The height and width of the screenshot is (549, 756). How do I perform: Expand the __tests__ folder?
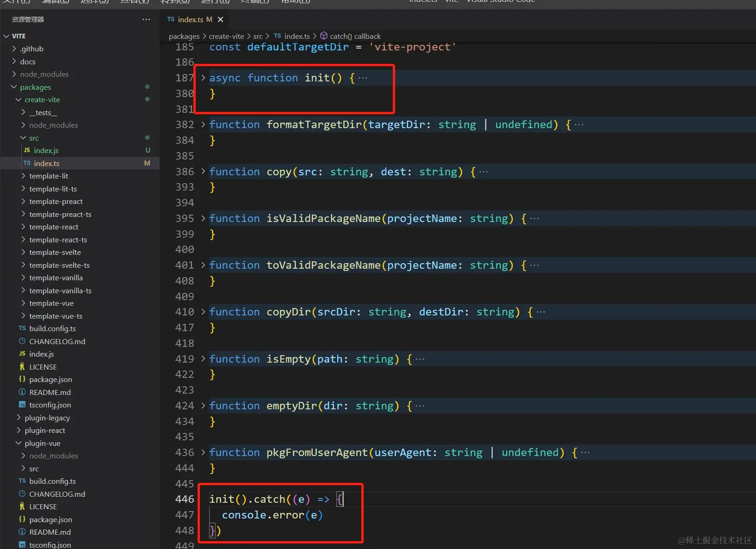[x=23, y=112]
